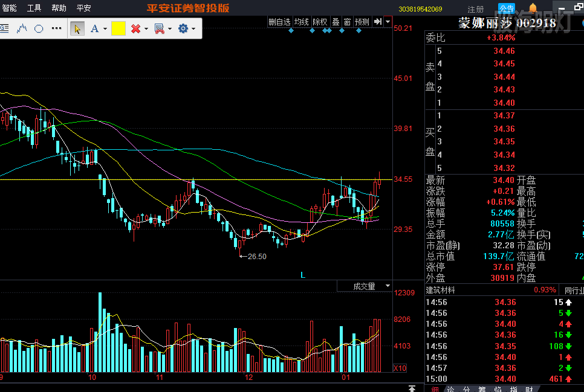Image resolution: width=584 pixels, height=392 pixels.
Task: Expand the text tool dropdown arrow
Action: pos(105,28)
